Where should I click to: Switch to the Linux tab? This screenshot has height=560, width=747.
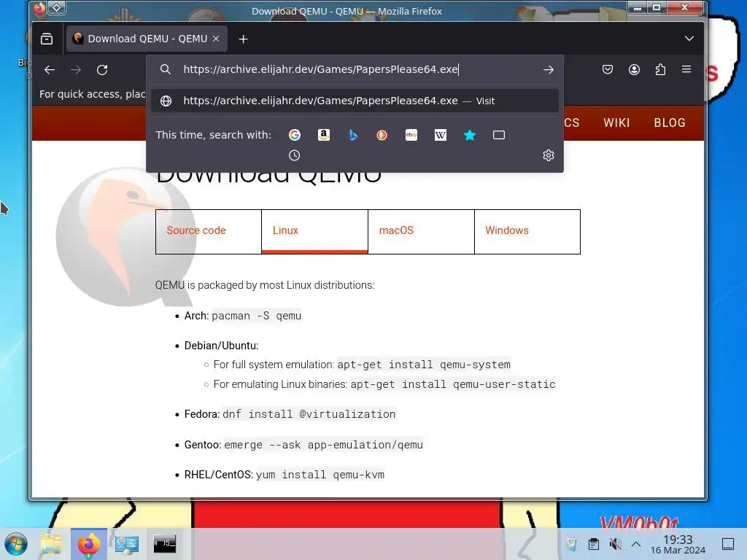coord(314,231)
